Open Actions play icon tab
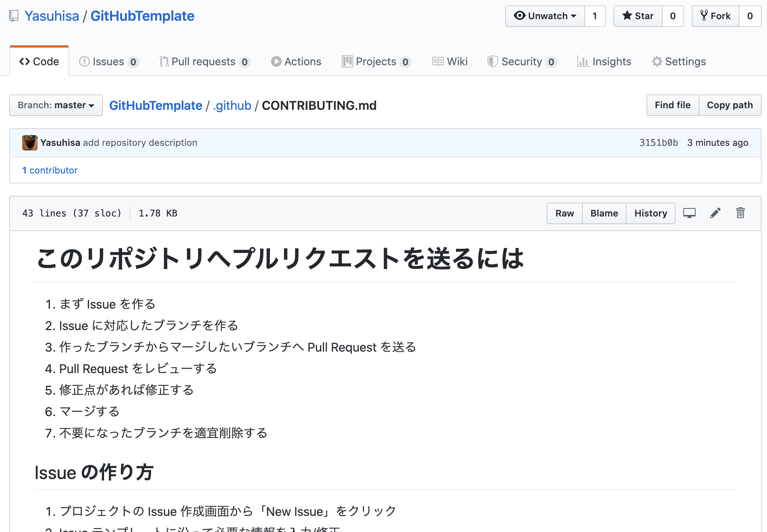767x532 pixels. coord(296,61)
